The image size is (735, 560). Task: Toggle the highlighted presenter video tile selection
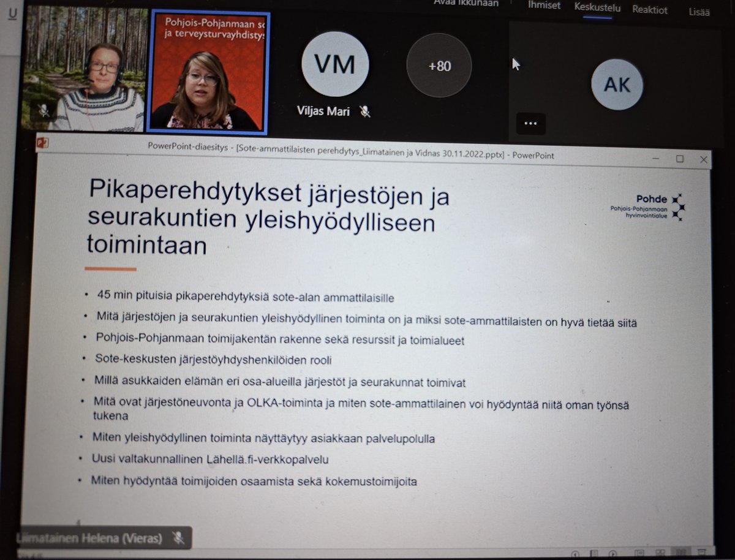pyautogui.click(x=207, y=74)
